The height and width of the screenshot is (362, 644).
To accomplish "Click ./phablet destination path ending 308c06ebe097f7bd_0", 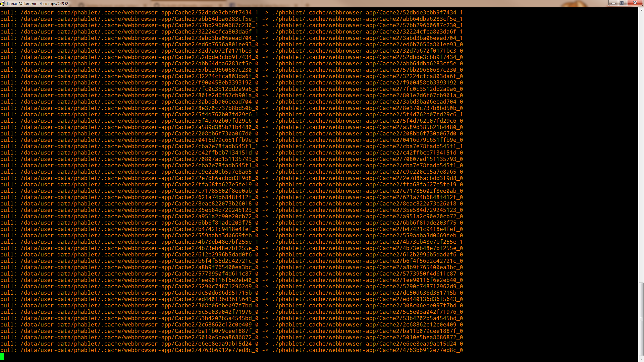I will click(368, 305).
